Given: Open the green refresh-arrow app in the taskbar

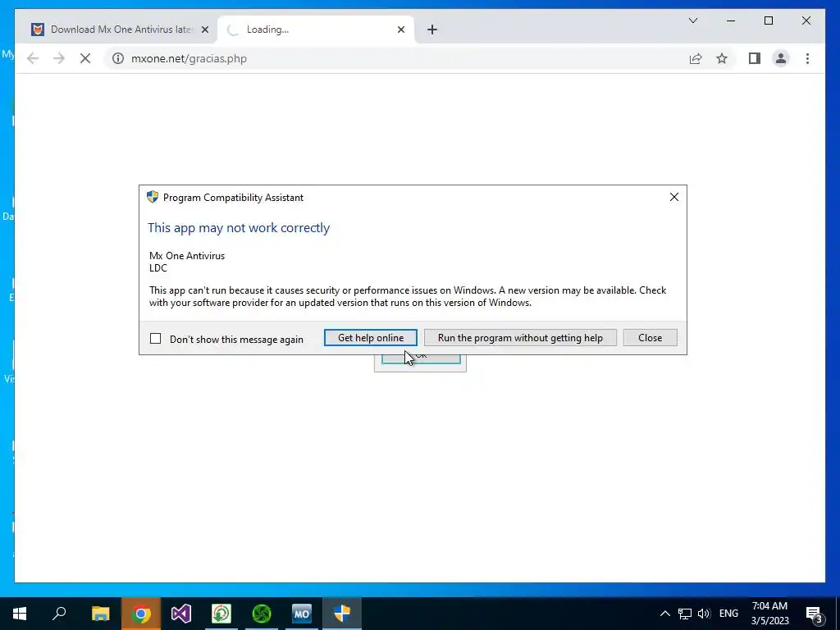Looking at the screenshot, I should click(x=221, y=614).
